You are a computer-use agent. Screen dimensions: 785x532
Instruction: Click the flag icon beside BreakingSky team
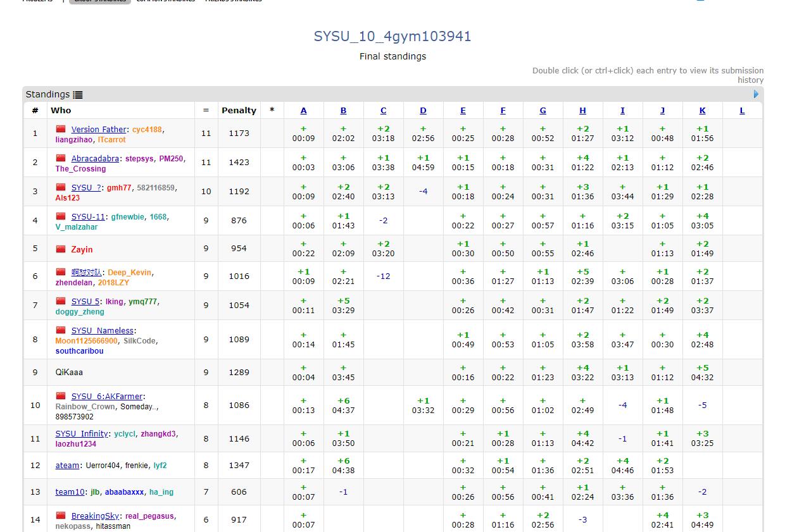pyautogui.click(x=61, y=516)
